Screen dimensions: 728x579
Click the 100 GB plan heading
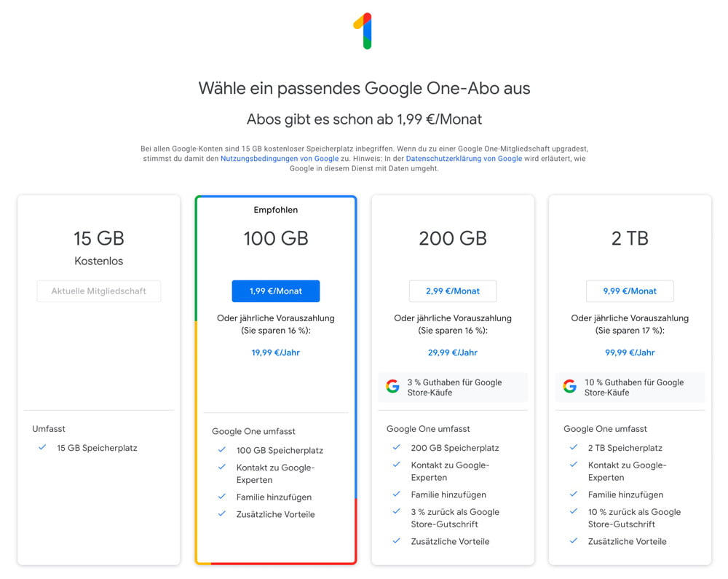pyautogui.click(x=276, y=238)
